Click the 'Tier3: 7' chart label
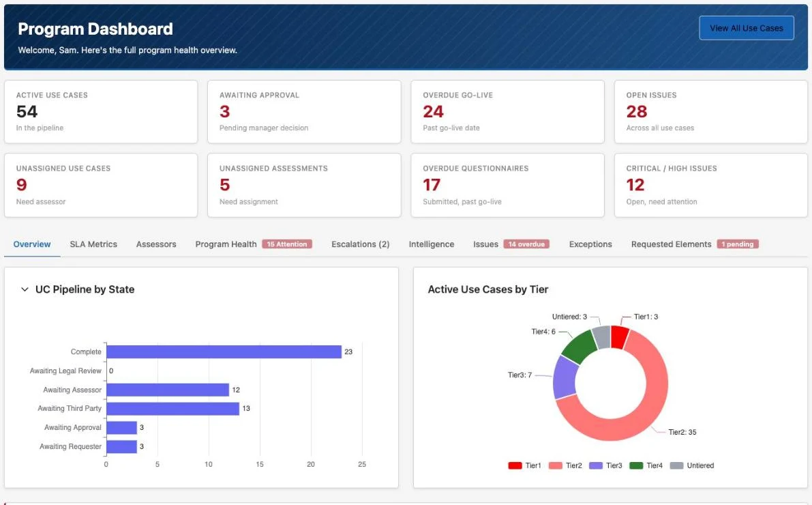Screen dimensions: 812x505 520,375
